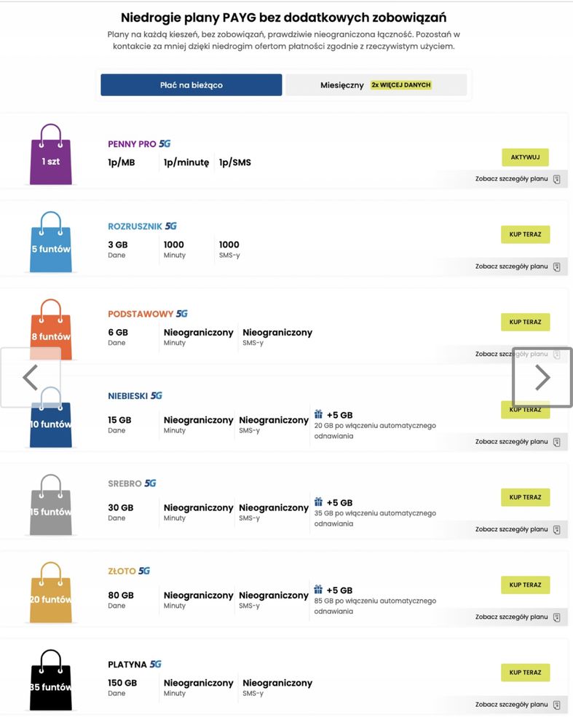The image size is (573, 728).
Task: Switch to the Miesięczny tab
Action: point(376,85)
